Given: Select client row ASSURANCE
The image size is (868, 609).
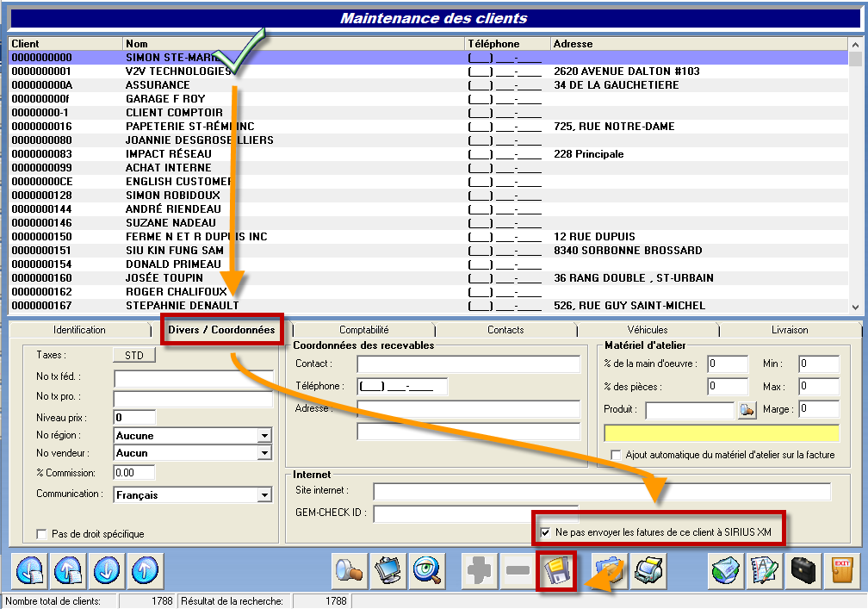Looking at the screenshot, I should pyautogui.click(x=429, y=85).
